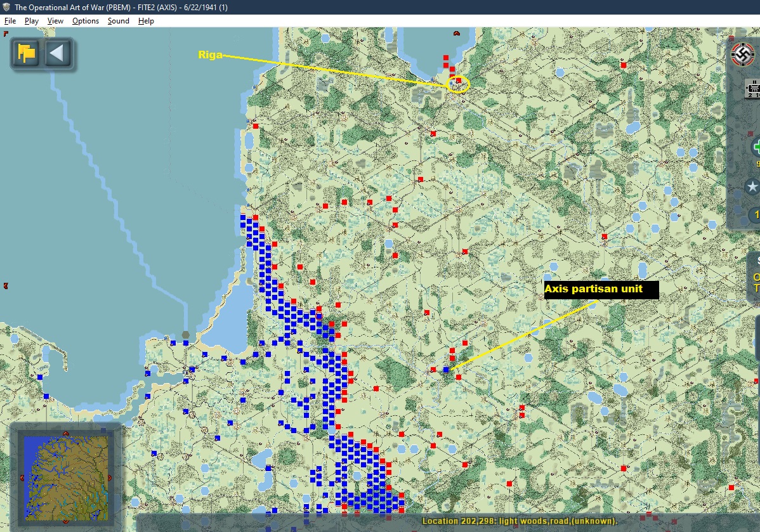
Task: Open the File menu
Action: 10,21
